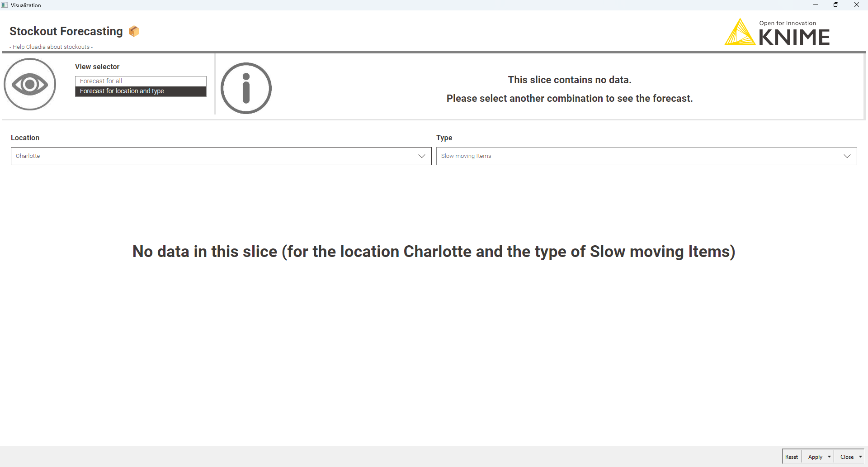
Task: Open the arrow menu next to Close
Action: click(860, 457)
